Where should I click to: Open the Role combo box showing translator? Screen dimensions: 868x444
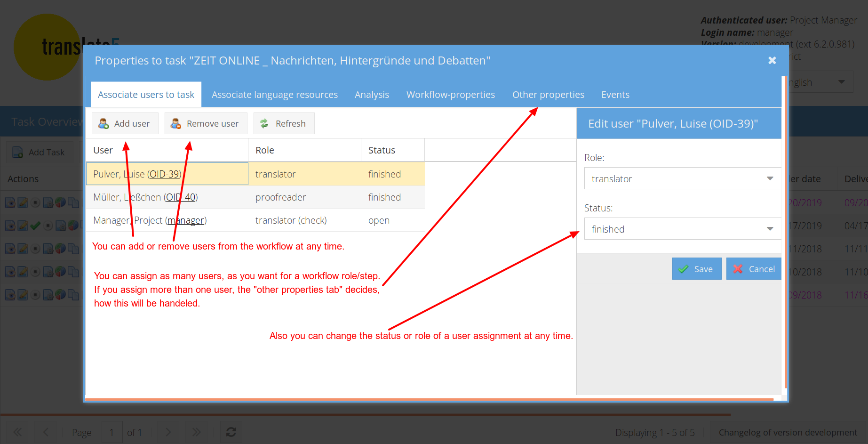pos(683,178)
